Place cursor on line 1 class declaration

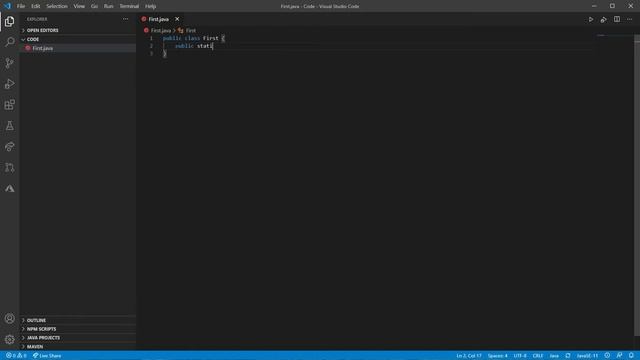click(x=193, y=38)
